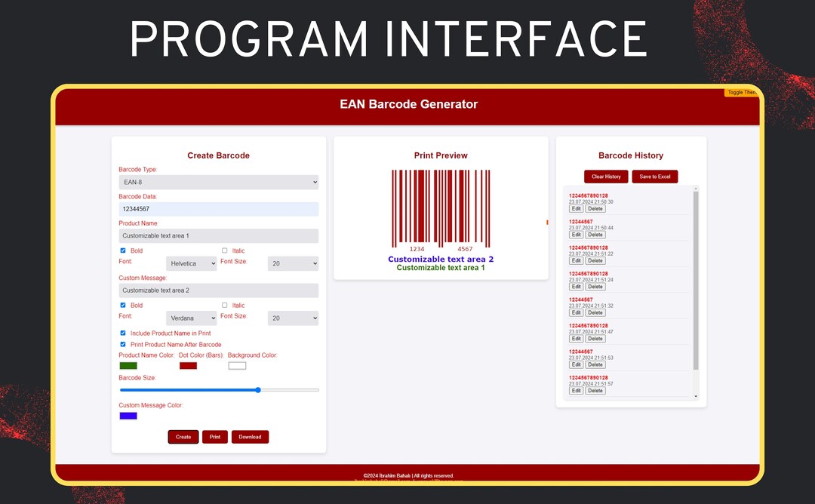Viewport: 815px width, 504px height.
Task: Open the Verdana font dropdown
Action: pyautogui.click(x=191, y=318)
